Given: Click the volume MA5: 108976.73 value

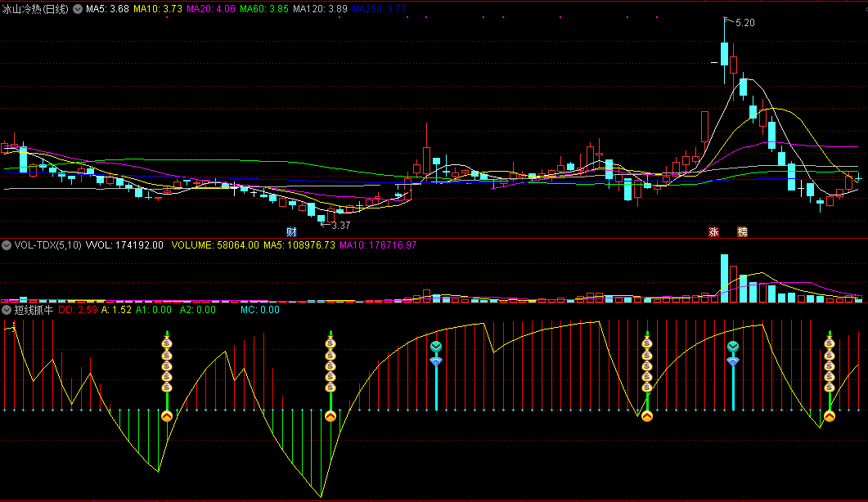Looking at the screenshot, I should tap(299, 245).
